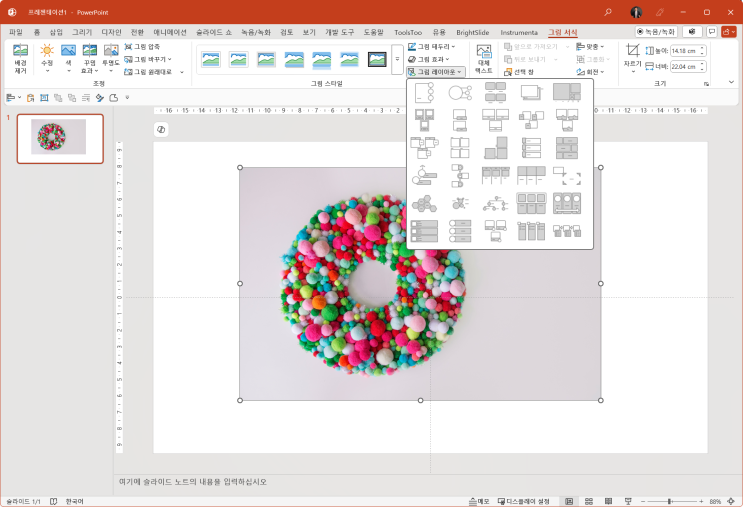Open the 디자인 (Design) tab
743x507 pixels.
111,32
